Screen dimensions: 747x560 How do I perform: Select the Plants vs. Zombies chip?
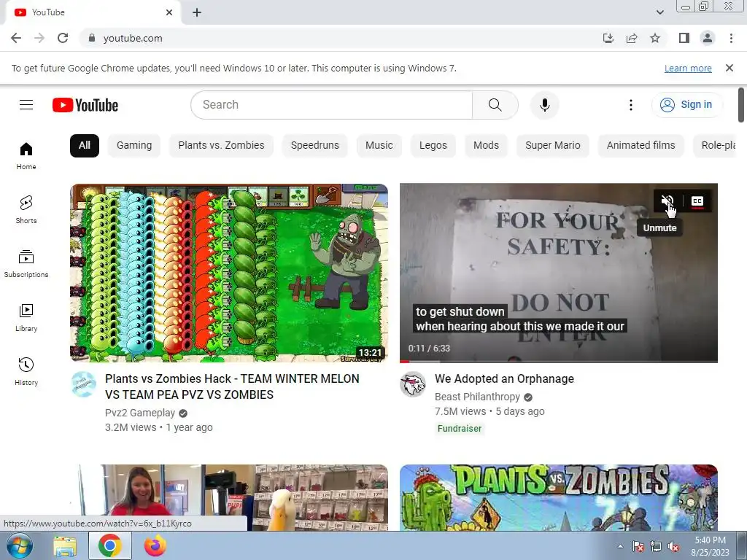221,146
